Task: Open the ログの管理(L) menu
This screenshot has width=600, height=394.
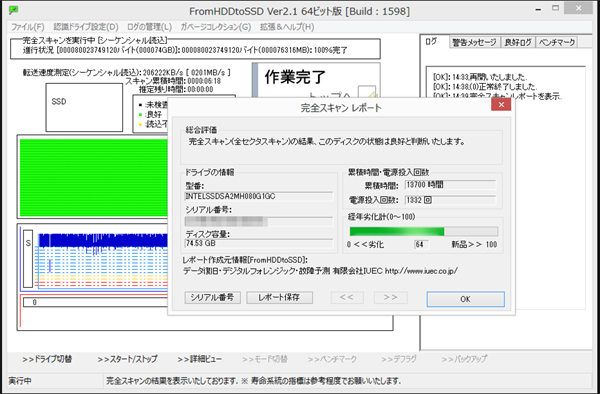Action: coord(150,27)
